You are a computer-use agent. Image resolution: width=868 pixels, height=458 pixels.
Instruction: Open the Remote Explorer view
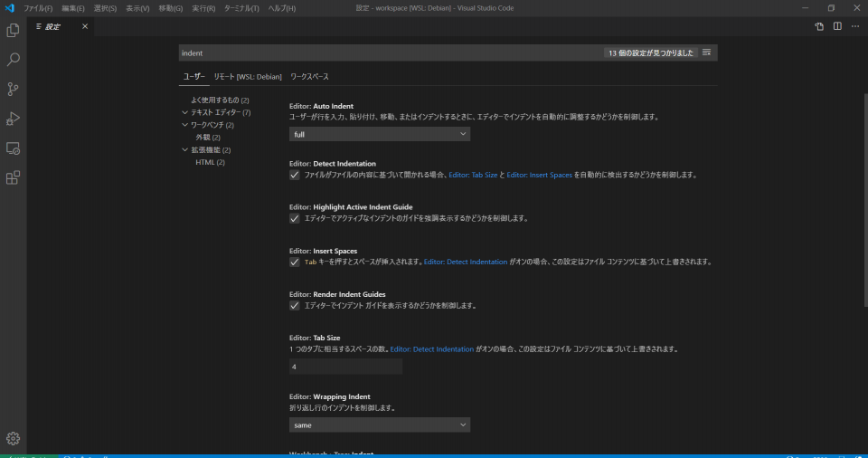[x=13, y=148]
